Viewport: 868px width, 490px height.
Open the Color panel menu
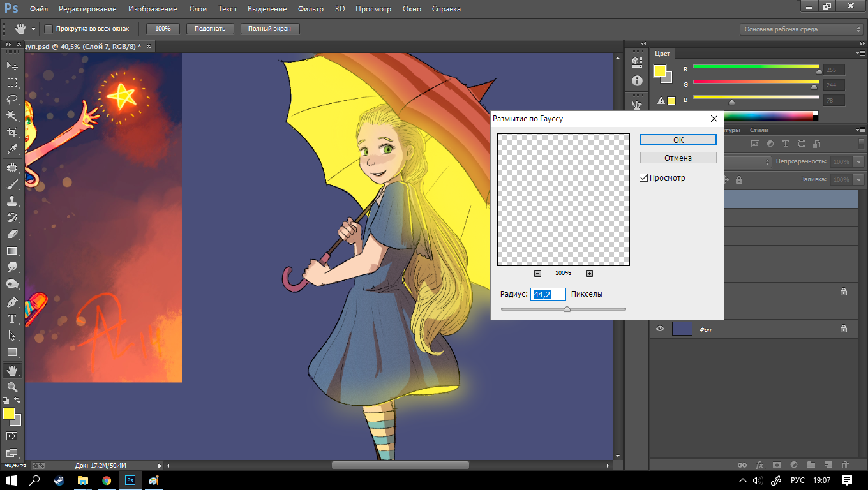point(860,54)
